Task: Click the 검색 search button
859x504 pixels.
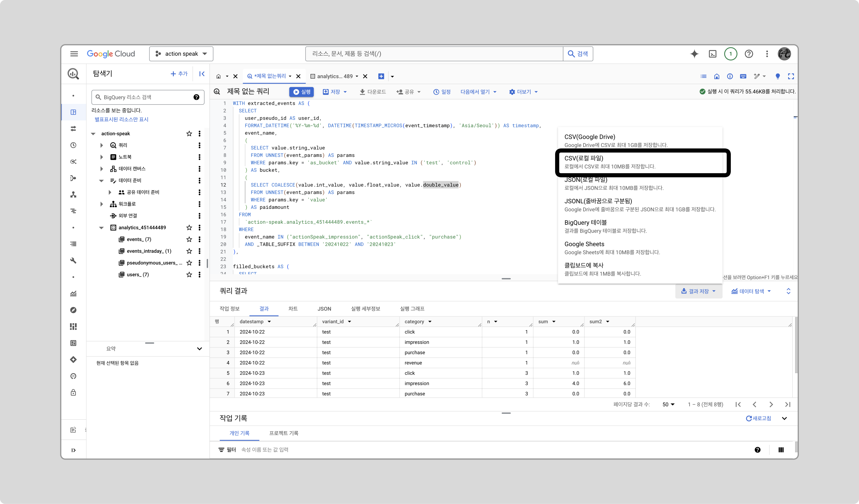Action: 578,54
